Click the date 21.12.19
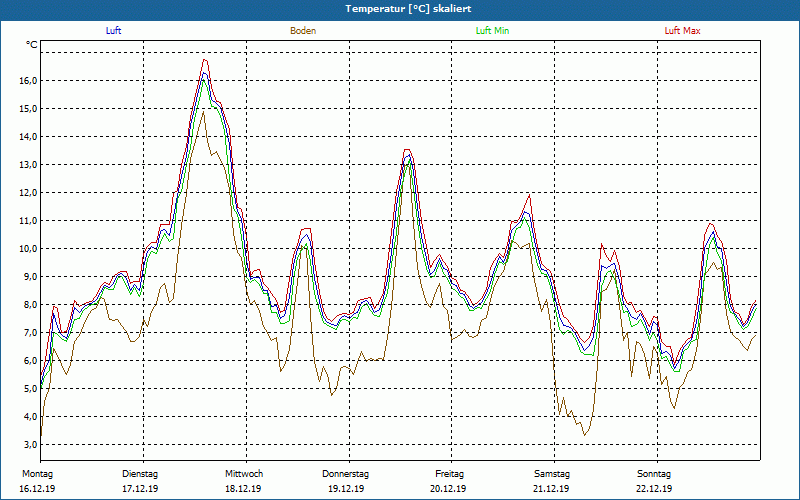The width and height of the screenshot is (800, 500). tap(551, 489)
